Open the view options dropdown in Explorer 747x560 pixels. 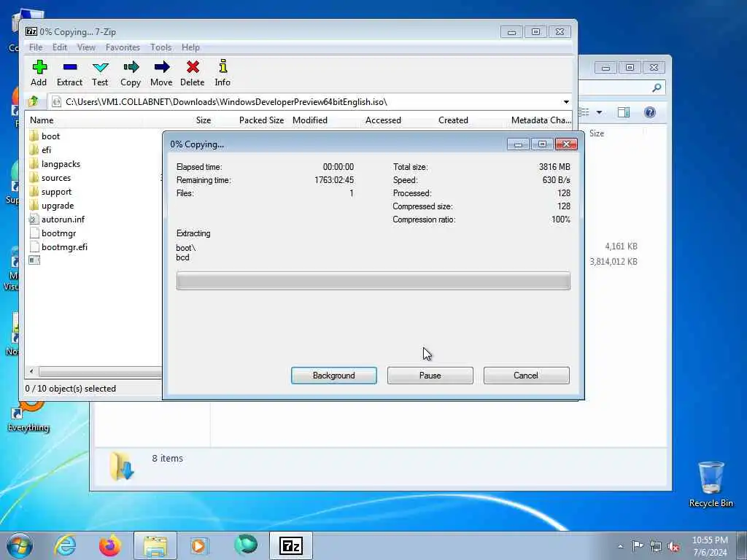click(x=600, y=112)
